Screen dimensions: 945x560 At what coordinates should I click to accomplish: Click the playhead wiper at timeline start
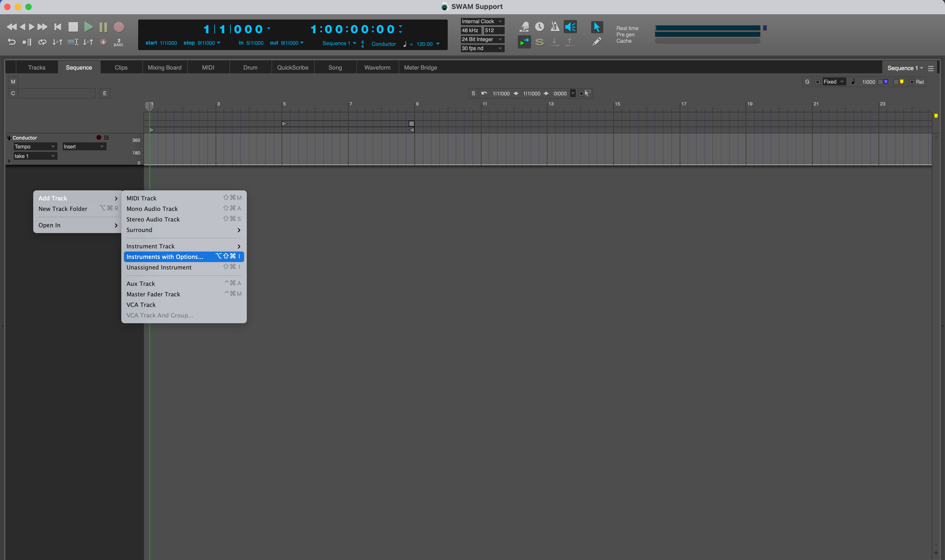point(150,107)
